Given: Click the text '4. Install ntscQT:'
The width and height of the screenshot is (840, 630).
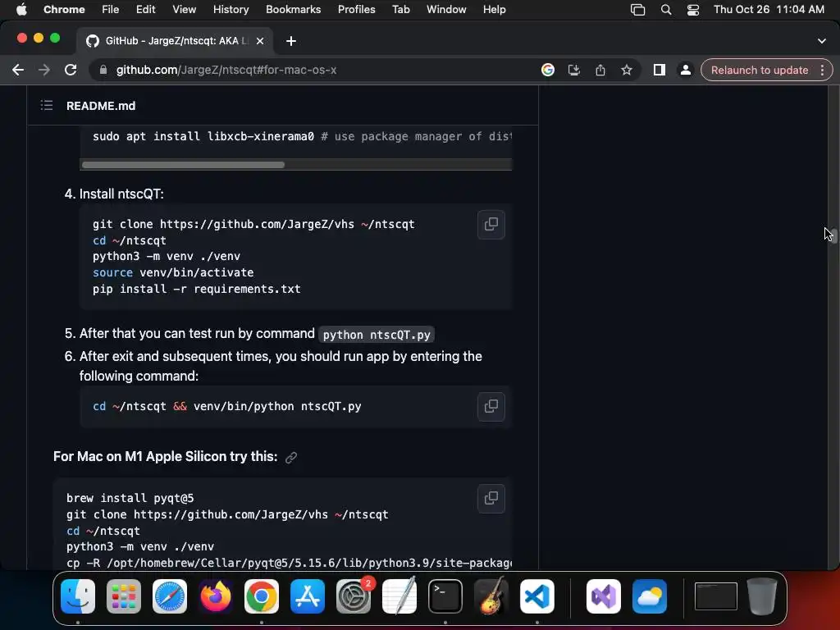Looking at the screenshot, I should (114, 194).
